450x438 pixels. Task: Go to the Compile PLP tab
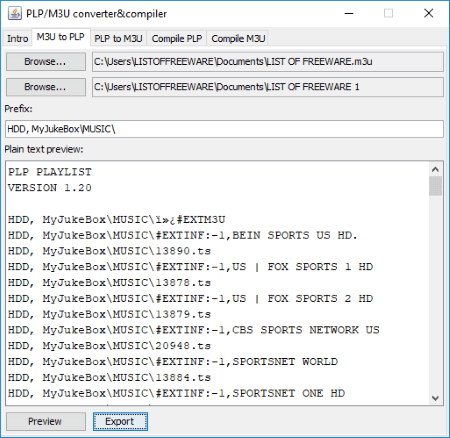[x=177, y=39]
